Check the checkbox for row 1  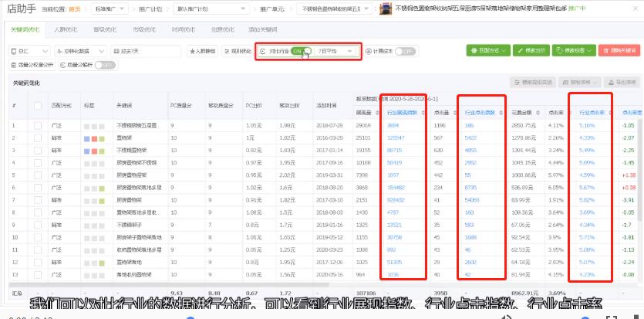38,125
